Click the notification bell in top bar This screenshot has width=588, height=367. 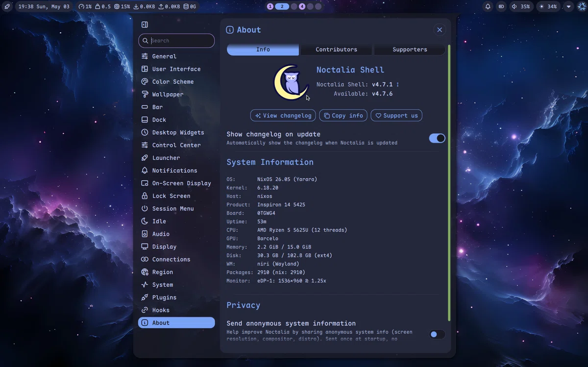point(488,6)
